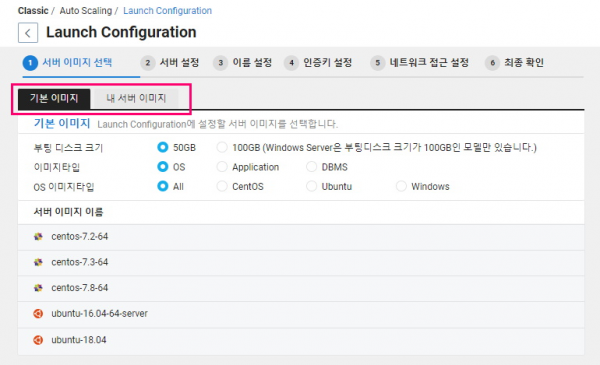Choose Application as image type
Screen dimensions: 600x365
point(222,167)
